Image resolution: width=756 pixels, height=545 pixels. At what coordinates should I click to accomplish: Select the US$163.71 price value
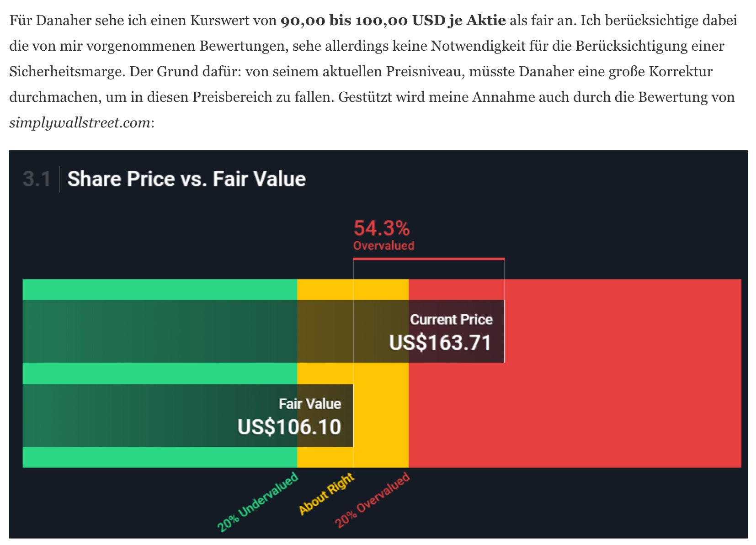tap(440, 343)
